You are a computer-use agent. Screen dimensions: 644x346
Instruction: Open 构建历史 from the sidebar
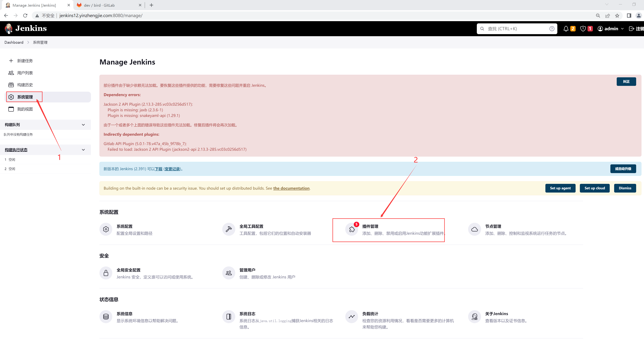click(25, 85)
